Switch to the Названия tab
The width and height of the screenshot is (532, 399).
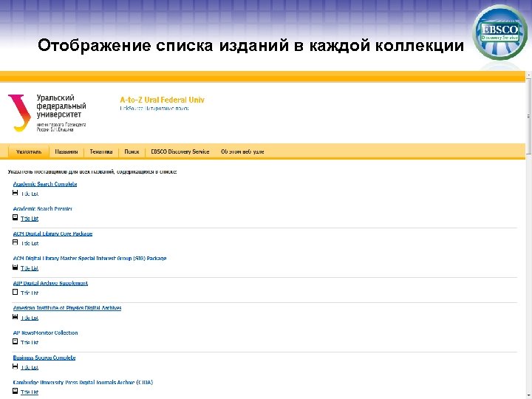coord(66,151)
